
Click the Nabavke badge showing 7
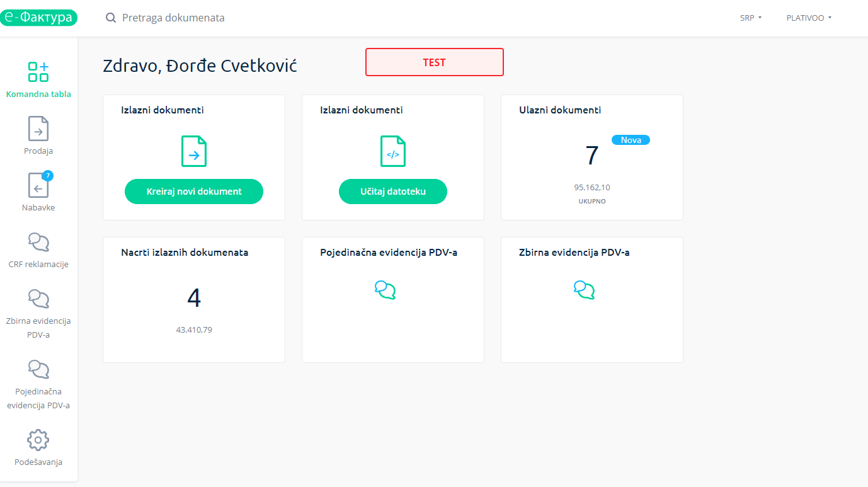tap(48, 176)
